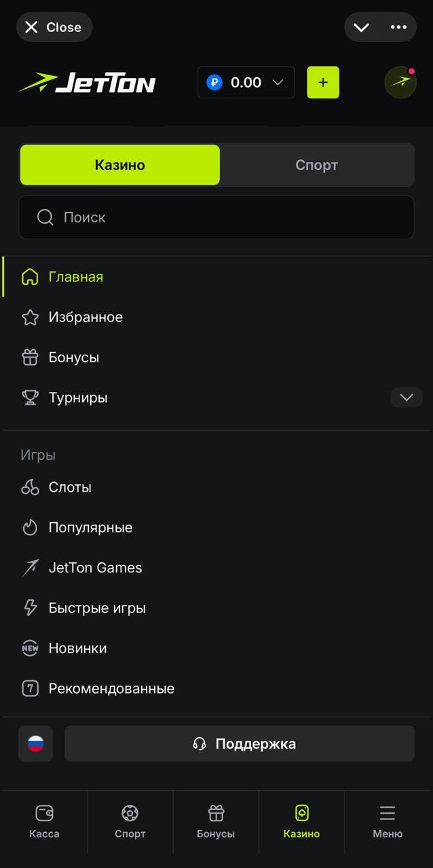Switch to the Спорт tab
The width and height of the screenshot is (433, 868).
click(x=316, y=165)
